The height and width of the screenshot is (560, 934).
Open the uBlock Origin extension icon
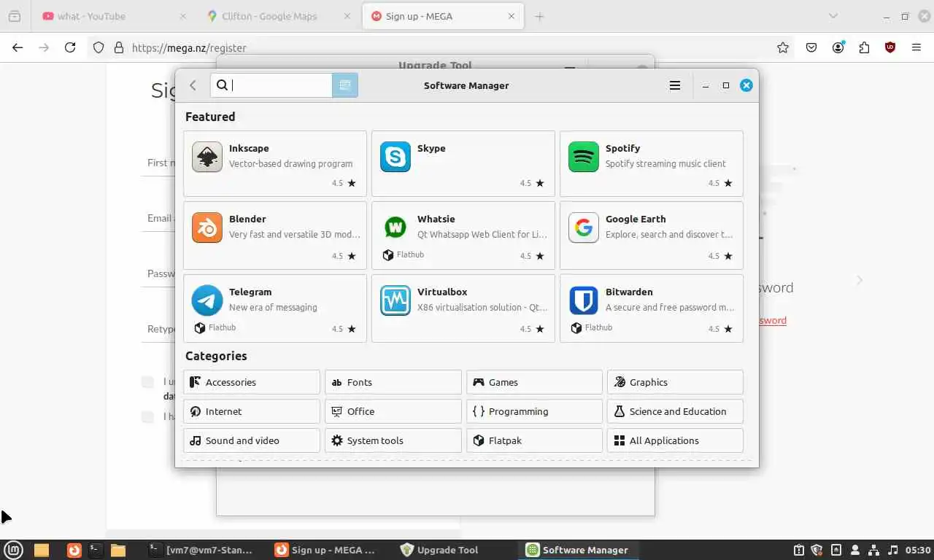coord(890,47)
